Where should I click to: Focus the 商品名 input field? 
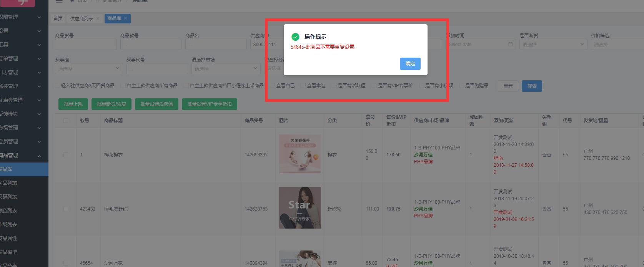tap(216, 45)
